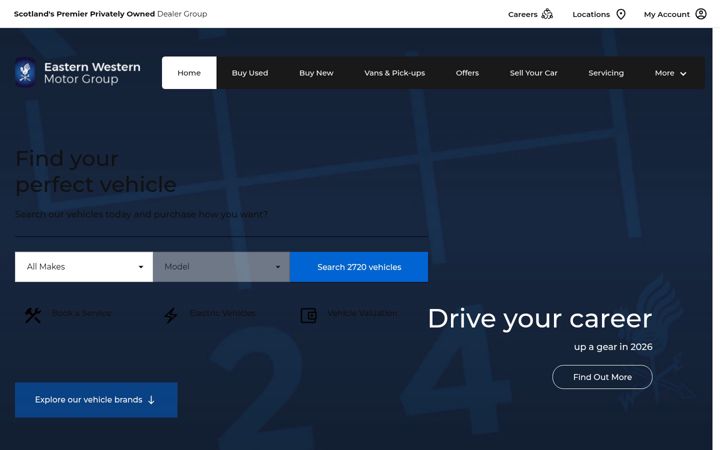Click the Locations map pin icon

[621, 14]
